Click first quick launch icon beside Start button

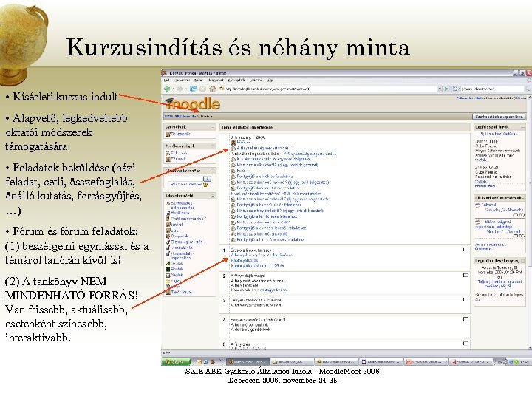(x=199, y=361)
